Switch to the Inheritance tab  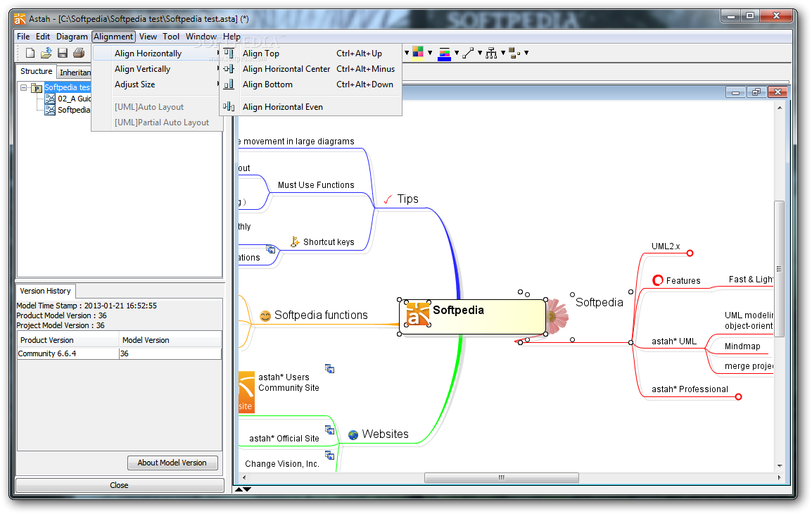tap(74, 73)
